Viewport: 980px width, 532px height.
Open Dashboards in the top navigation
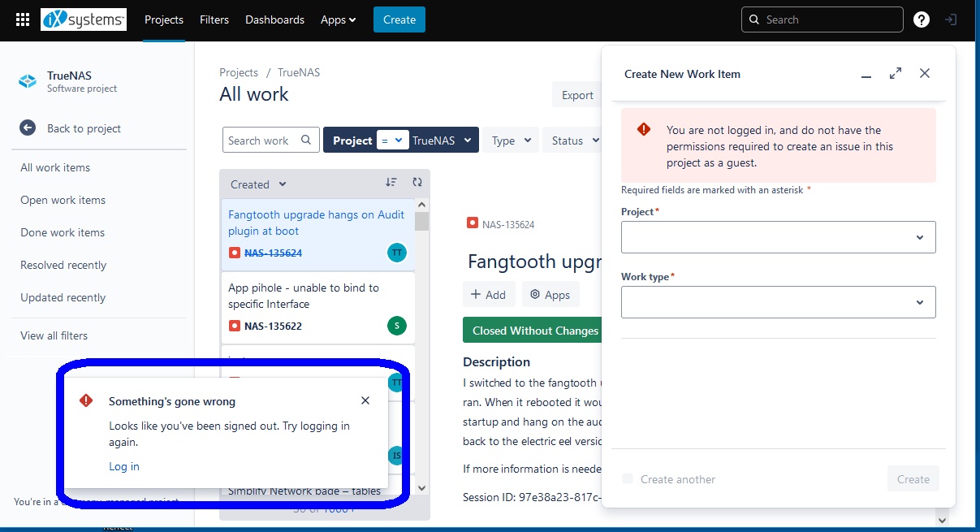pos(274,19)
